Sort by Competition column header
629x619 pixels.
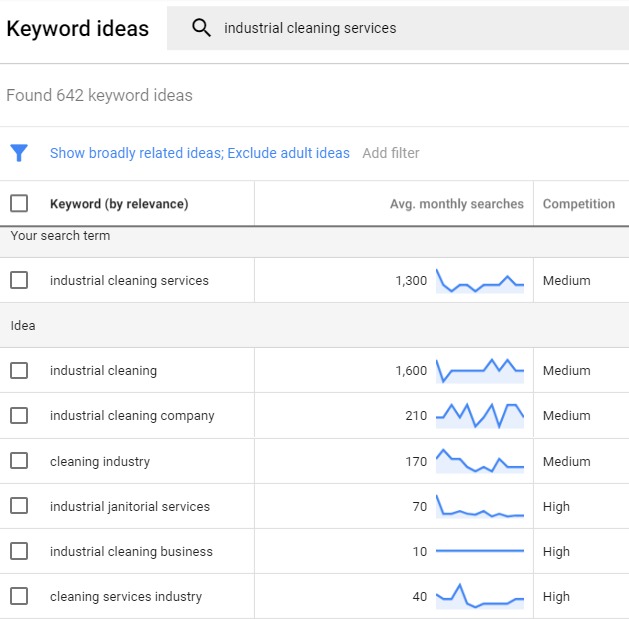[578, 204]
